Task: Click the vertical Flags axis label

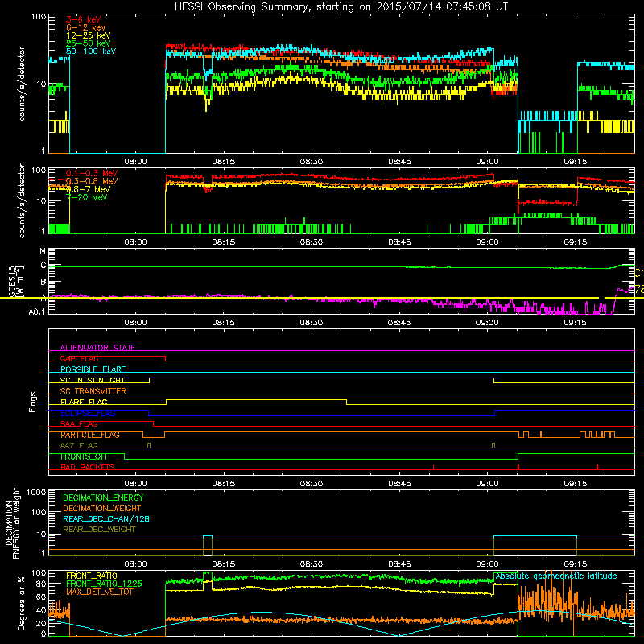Action: [33, 402]
